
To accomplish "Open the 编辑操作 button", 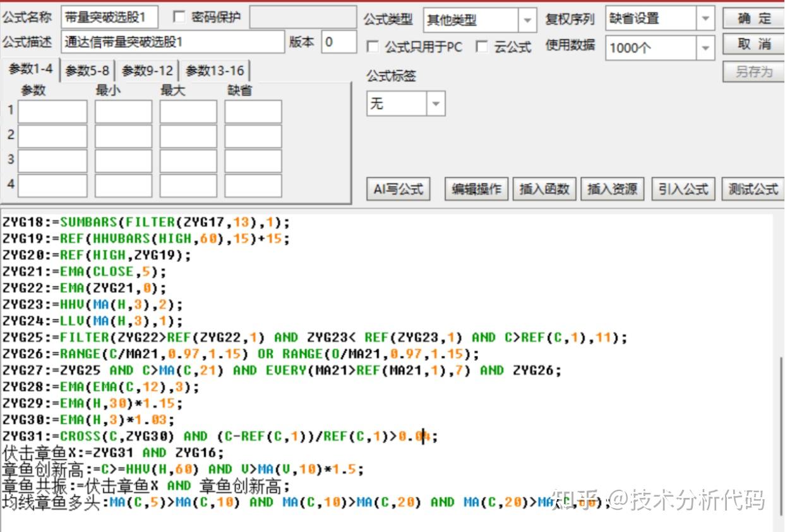I will coord(477,189).
